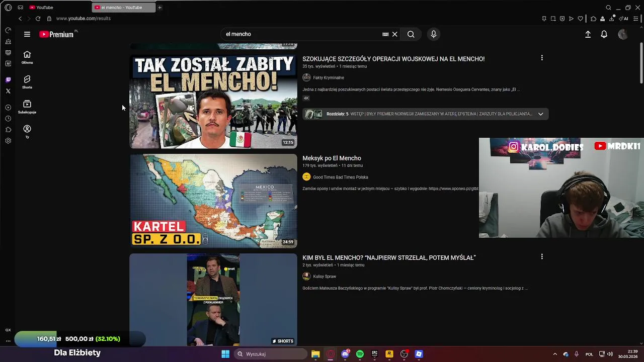Screen dimensions: 644x362
Task: Click the taskbar Wyszukaj search box
Action: [x=271, y=354]
